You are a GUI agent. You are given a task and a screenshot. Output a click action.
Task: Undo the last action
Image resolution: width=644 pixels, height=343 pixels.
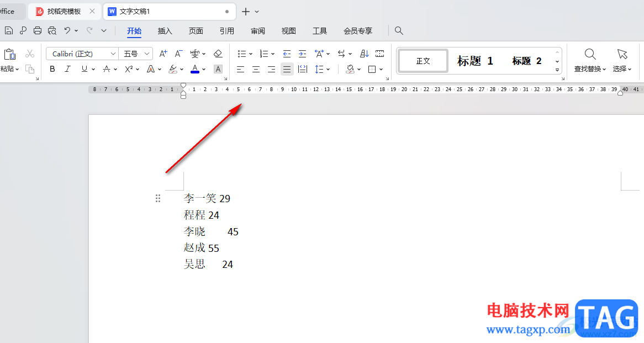coord(67,30)
